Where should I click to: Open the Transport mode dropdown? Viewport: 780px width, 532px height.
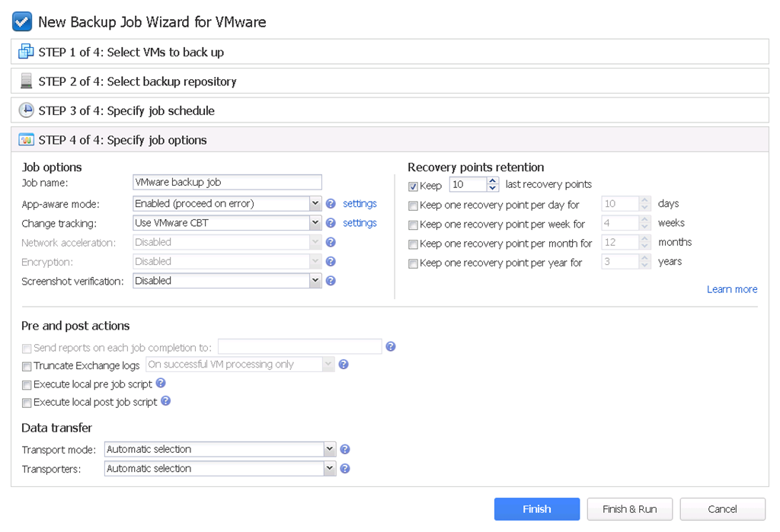pyautogui.click(x=330, y=450)
